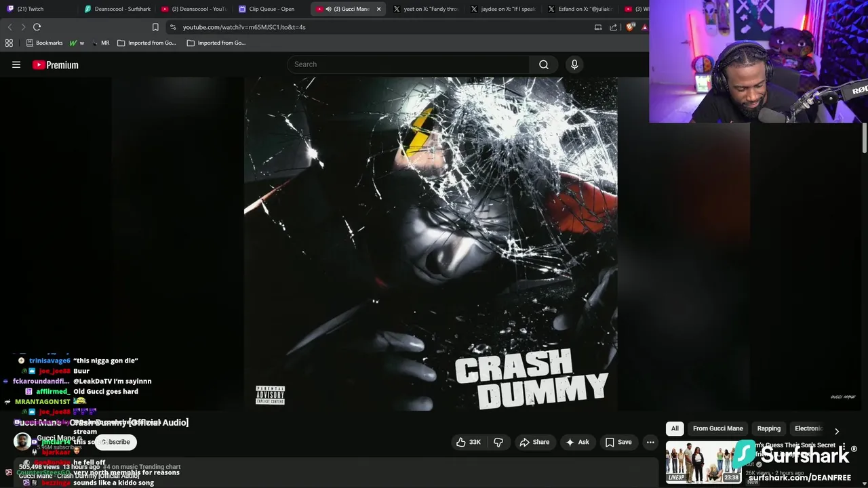Click the address bar URL field
The height and width of the screenshot is (488, 868).
tap(380, 27)
